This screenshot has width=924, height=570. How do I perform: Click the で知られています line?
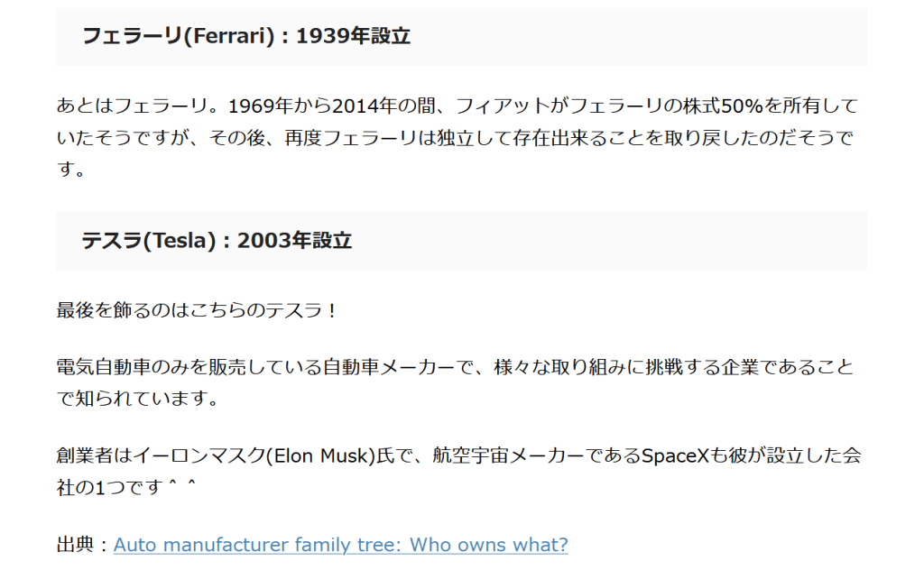pyautogui.click(x=137, y=398)
